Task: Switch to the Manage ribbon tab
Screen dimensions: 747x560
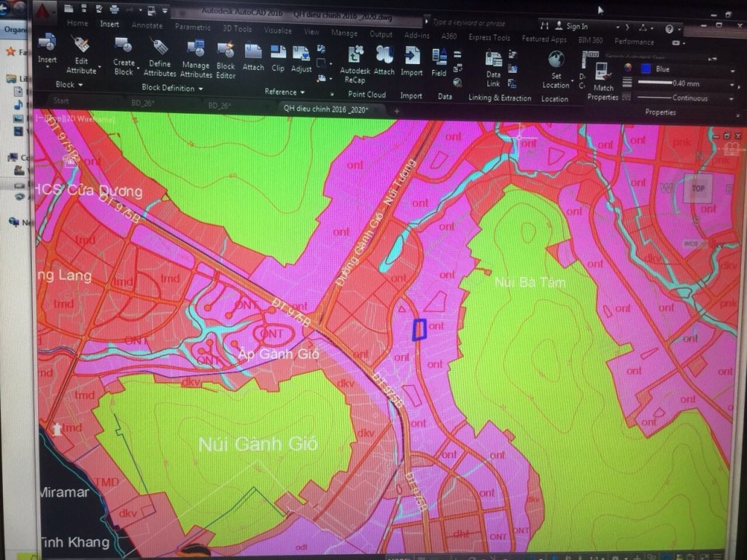Action: pyautogui.click(x=344, y=34)
